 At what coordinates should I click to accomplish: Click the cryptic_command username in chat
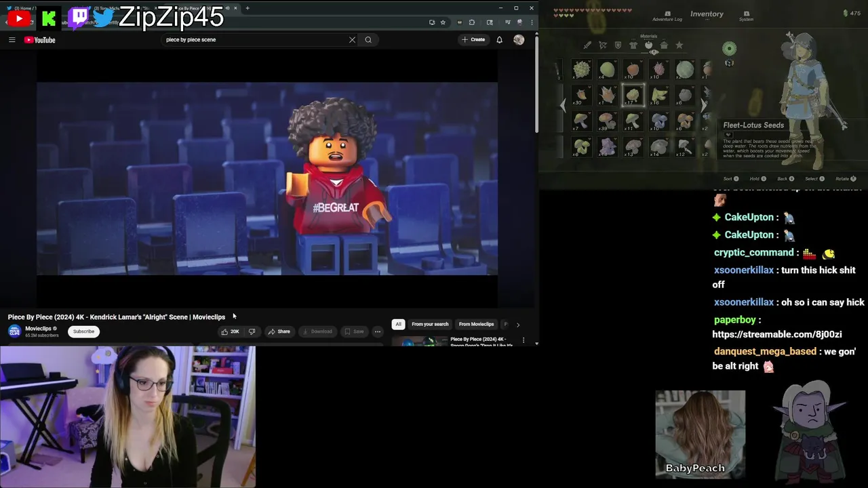753,252
